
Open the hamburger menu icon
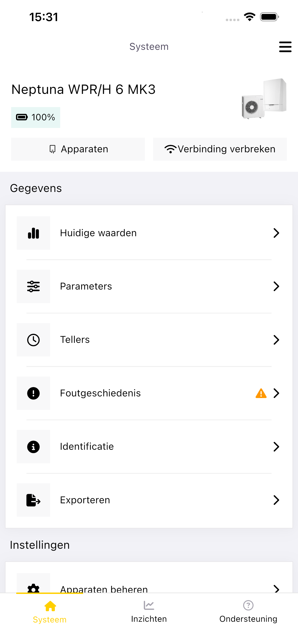click(285, 47)
